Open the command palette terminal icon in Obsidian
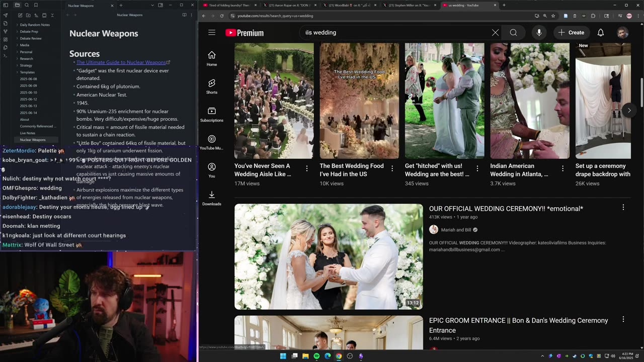The width and height of the screenshot is (644, 362). coord(6,55)
